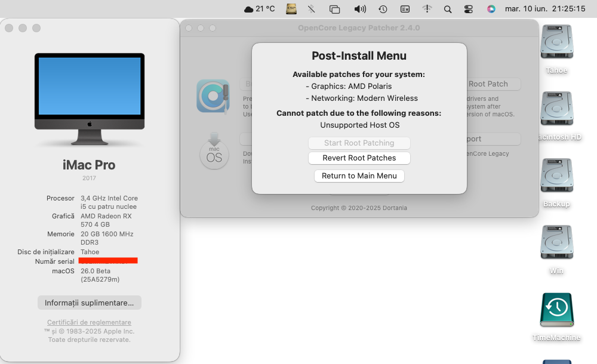Open the Bluetooth status menu bar icon
The image size is (597, 364).
312,9
